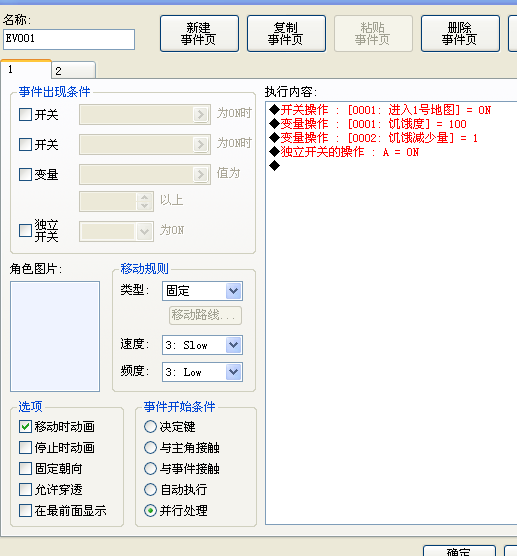Select the 开关操作 进入1号地图 = ON command

pyautogui.click(x=380, y=110)
